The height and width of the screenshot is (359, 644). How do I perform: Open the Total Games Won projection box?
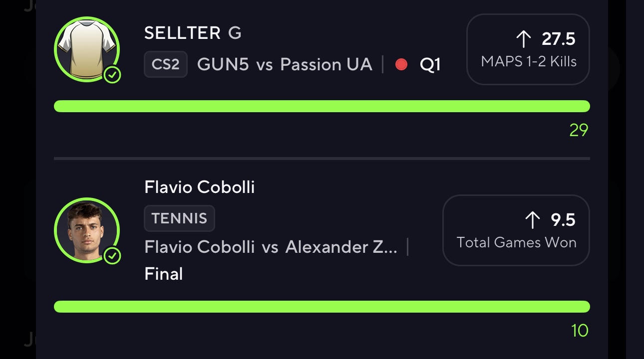click(x=516, y=230)
